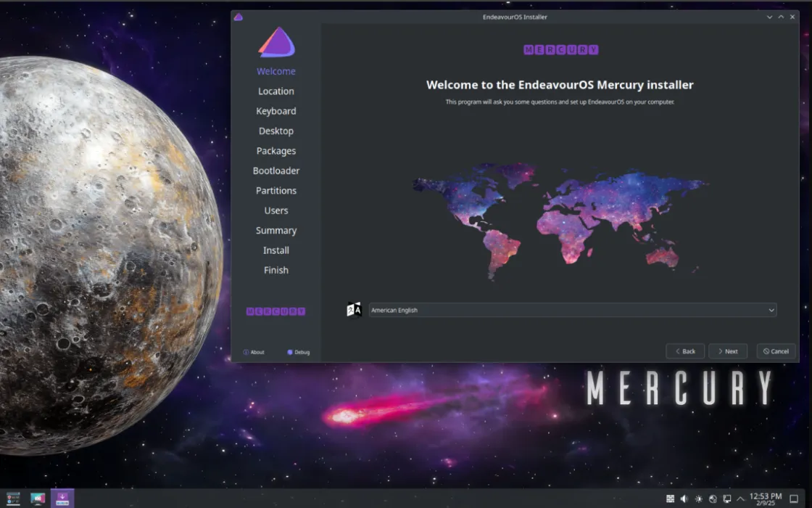Select the Keyboard step in sidebar

[276, 111]
